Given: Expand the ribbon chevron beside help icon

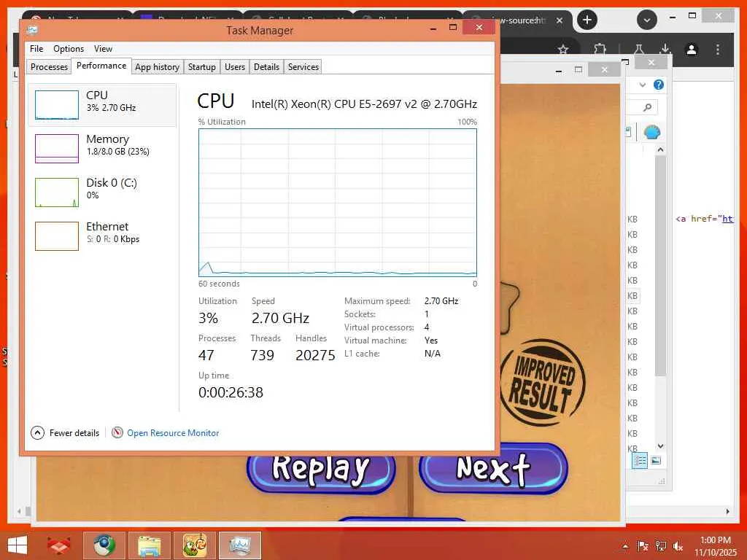Looking at the screenshot, I should tap(643, 85).
